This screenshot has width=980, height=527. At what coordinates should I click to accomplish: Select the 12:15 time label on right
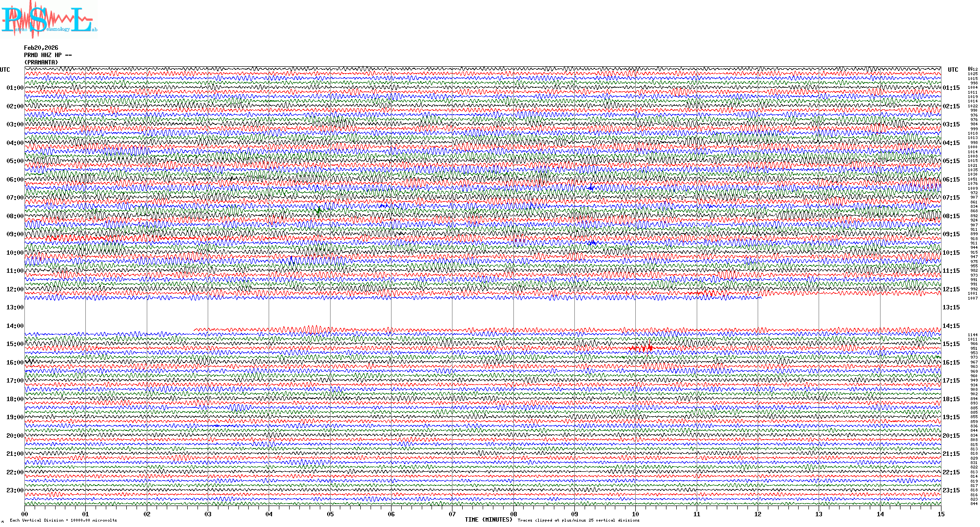(951, 289)
